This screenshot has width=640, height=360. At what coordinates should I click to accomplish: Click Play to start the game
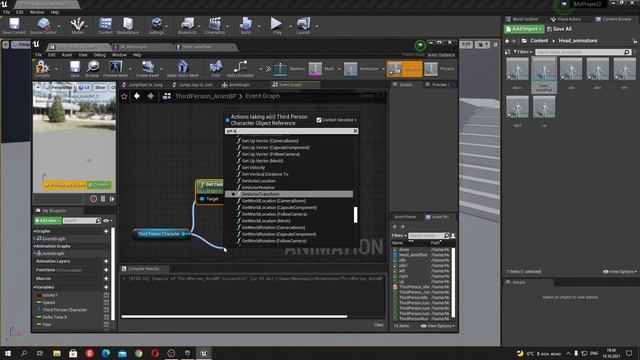(x=277, y=26)
